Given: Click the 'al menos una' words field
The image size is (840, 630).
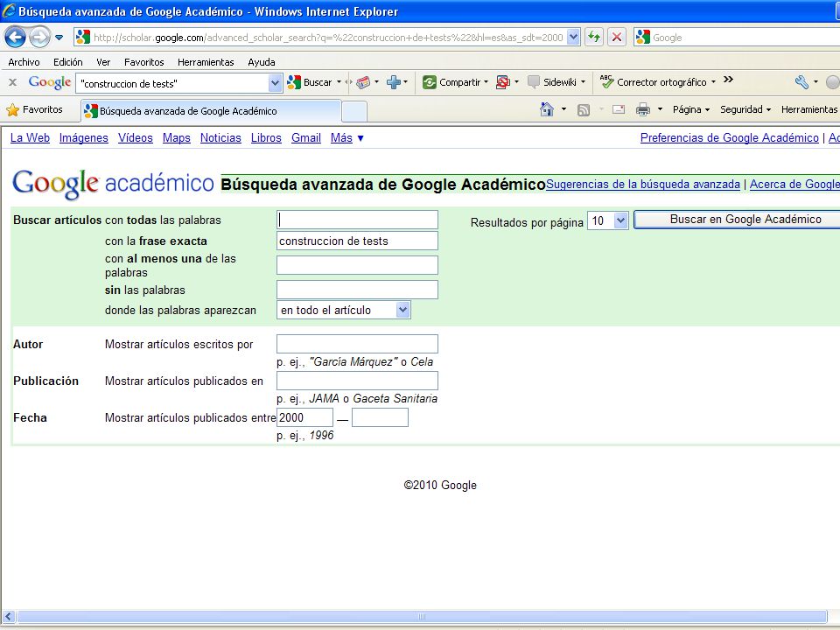Looking at the screenshot, I should tap(357, 265).
